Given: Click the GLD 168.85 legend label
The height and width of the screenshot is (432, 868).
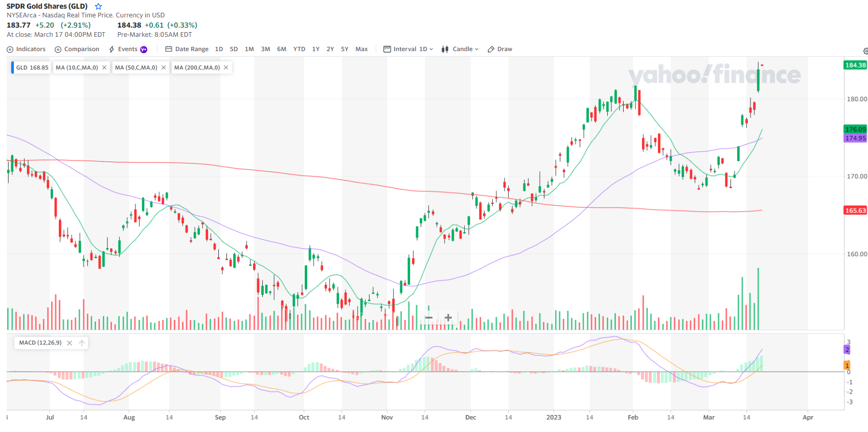Looking at the screenshot, I should click(x=32, y=67).
